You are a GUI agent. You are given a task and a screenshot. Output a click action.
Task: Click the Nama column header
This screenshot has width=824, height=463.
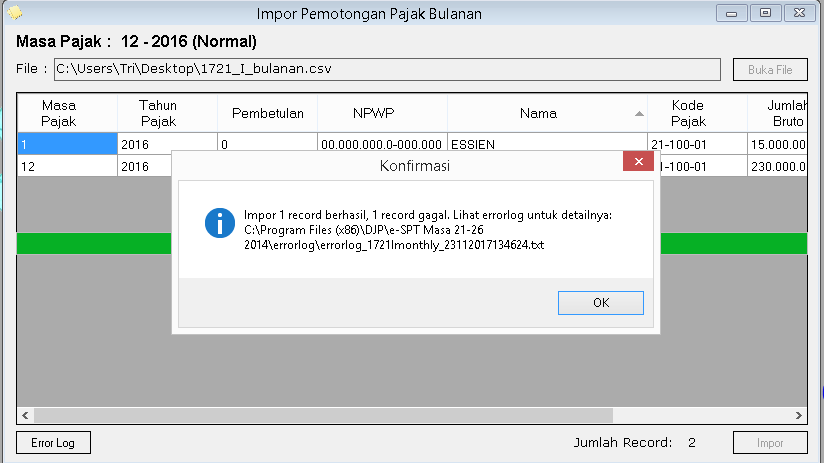(x=547, y=113)
